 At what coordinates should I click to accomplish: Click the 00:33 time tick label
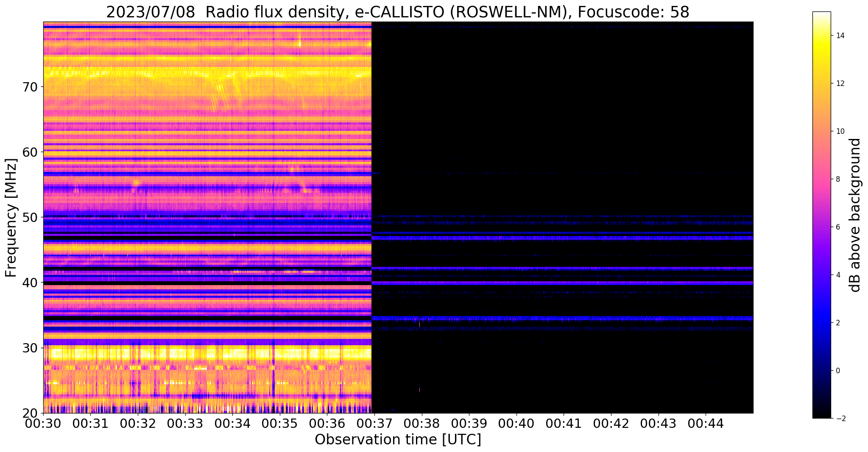185,423
